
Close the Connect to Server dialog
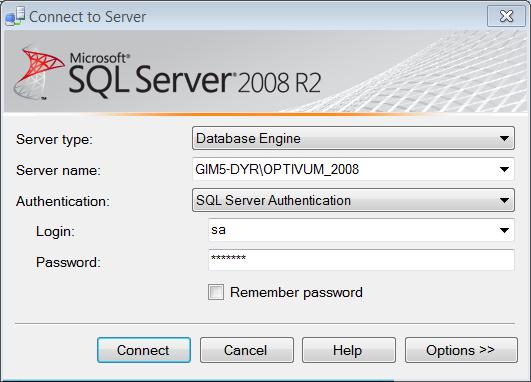(506, 16)
